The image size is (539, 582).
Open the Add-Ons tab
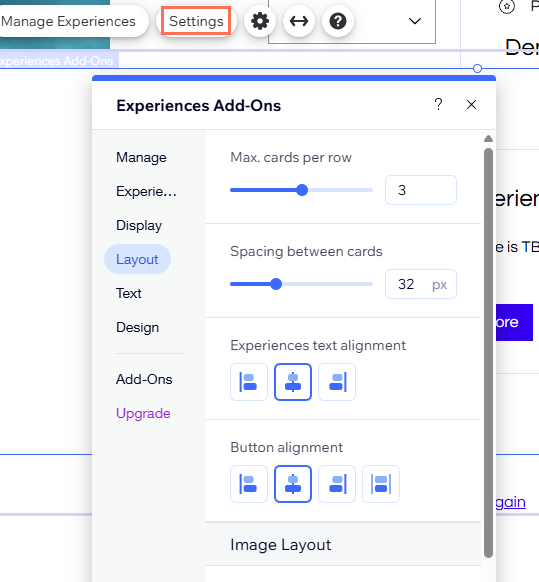144,379
